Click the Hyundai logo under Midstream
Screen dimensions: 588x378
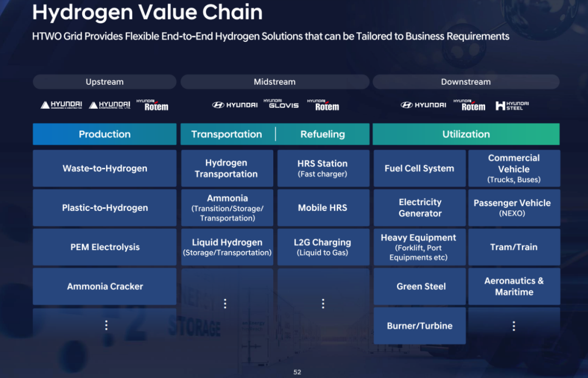tap(235, 105)
